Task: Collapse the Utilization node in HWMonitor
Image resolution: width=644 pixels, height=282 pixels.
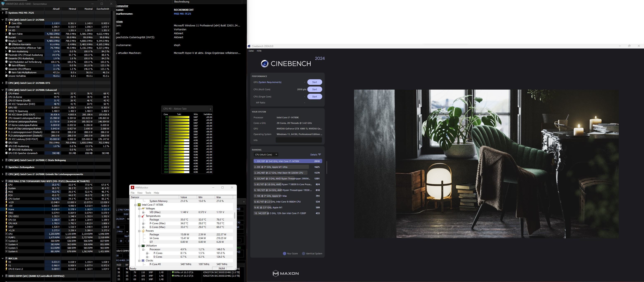Action: (139, 246)
